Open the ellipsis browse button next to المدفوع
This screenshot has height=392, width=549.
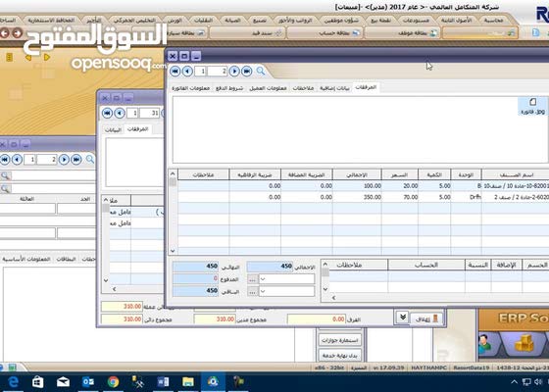pos(253,279)
